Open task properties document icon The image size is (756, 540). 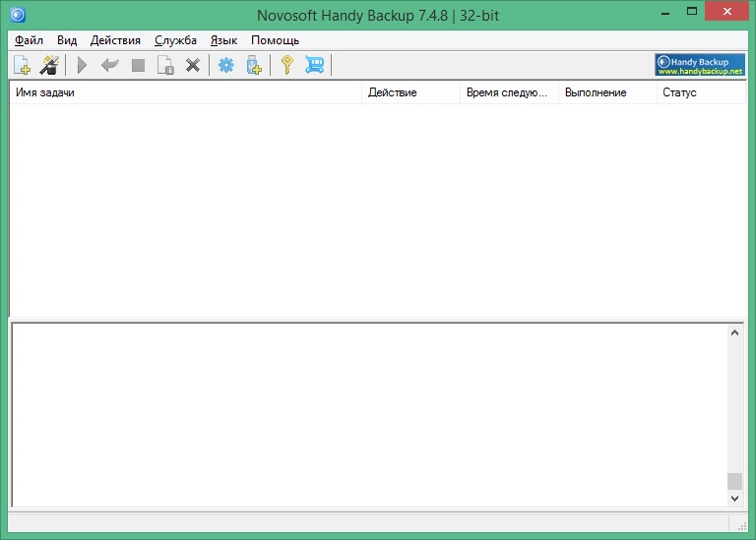coord(165,65)
